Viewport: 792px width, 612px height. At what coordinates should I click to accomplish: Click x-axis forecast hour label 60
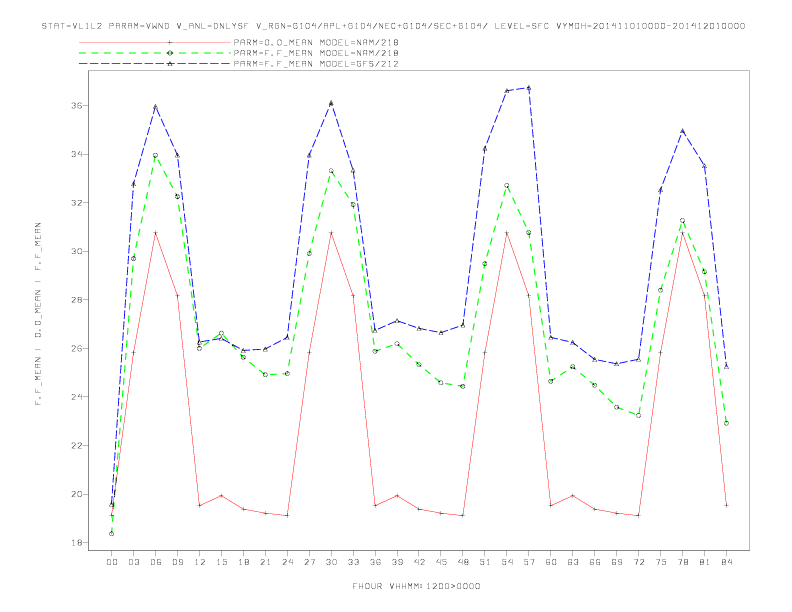551,562
